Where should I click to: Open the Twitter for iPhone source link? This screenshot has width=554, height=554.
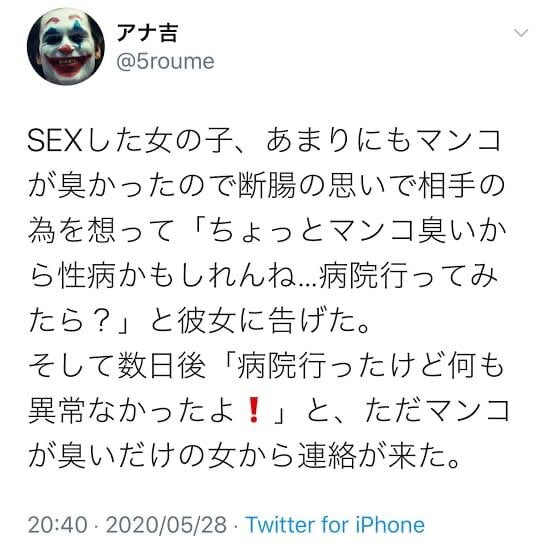335,524
